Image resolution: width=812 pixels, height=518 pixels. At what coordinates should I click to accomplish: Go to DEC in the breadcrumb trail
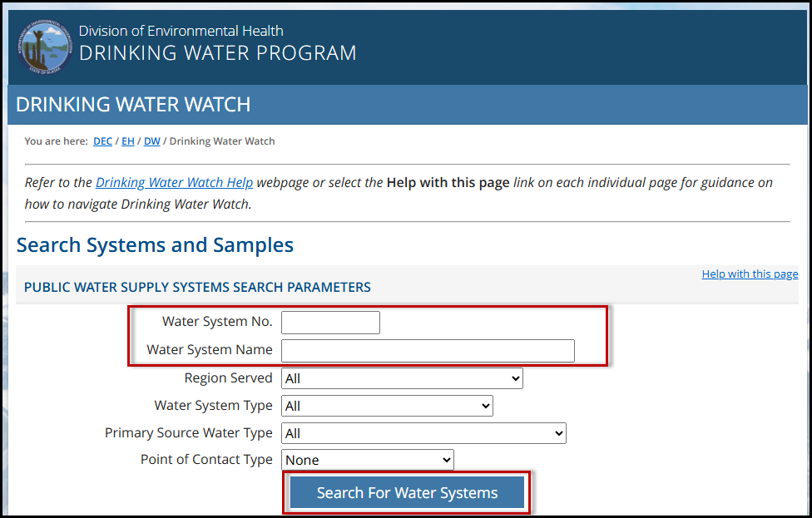[102, 141]
